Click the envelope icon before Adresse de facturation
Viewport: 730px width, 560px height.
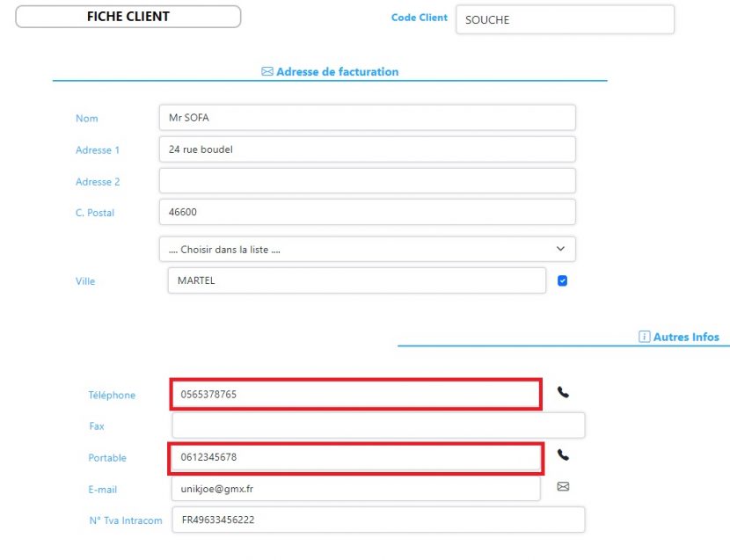pos(267,71)
